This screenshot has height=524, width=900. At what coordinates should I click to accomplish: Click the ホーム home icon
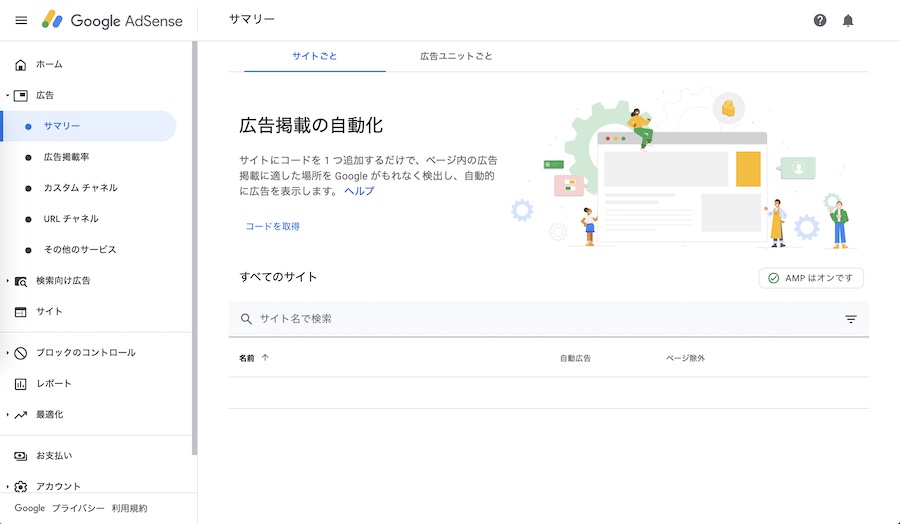[x=21, y=65]
